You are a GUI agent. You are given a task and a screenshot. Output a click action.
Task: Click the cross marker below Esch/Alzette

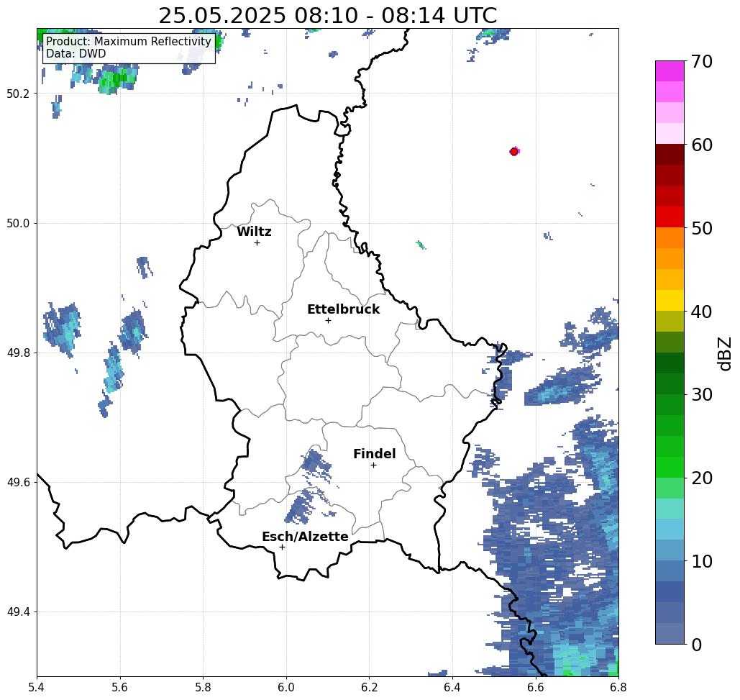(282, 547)
